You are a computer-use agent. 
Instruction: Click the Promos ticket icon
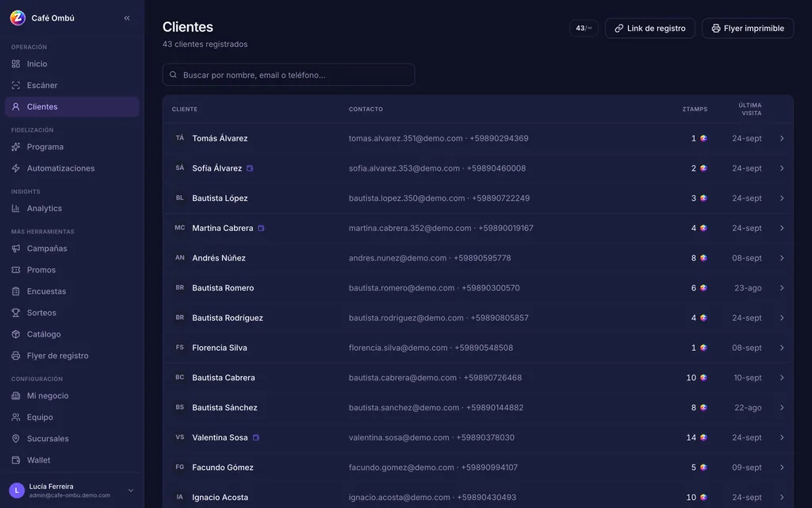pyautogui.click(x=16, y=270)
